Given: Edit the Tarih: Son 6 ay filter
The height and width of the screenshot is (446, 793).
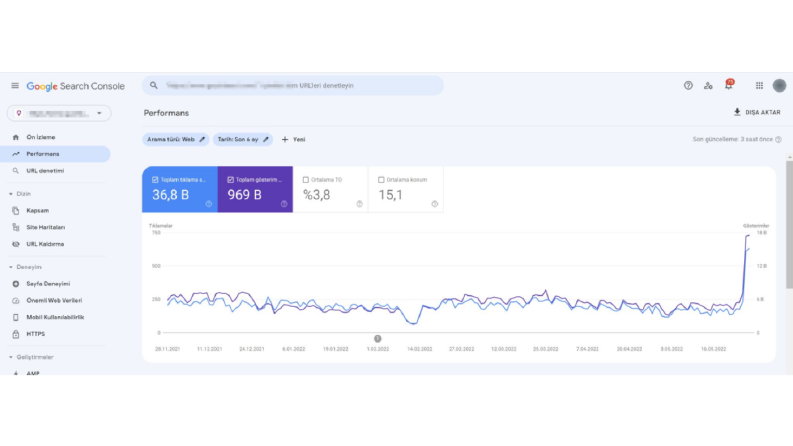Looking at the screenshot, I should (243, 139).
